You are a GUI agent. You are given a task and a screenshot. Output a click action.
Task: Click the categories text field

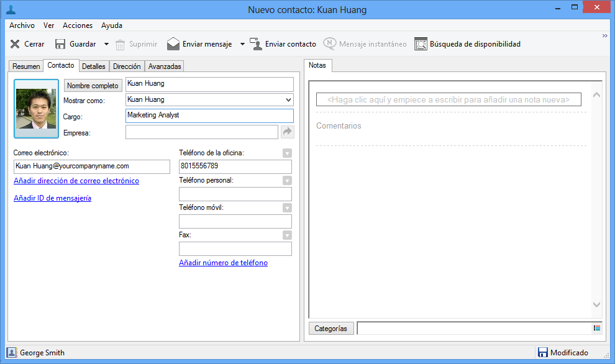coord(475,329)
